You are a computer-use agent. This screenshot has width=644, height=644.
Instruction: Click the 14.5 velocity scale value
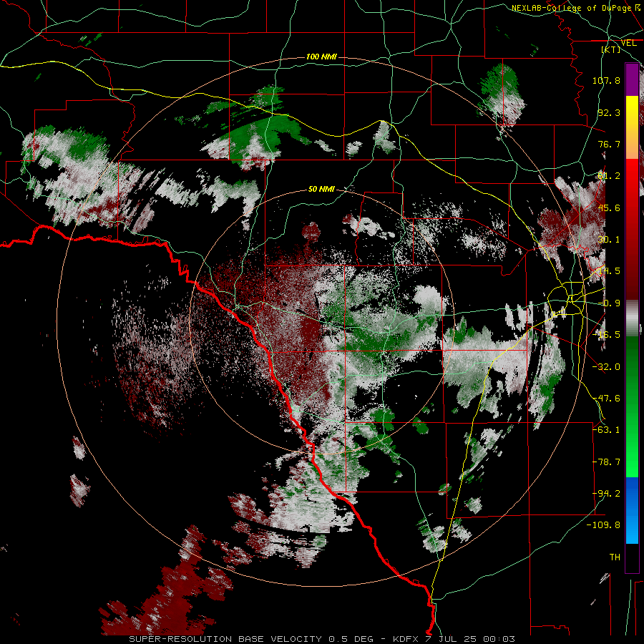click(x=609, y=271)
